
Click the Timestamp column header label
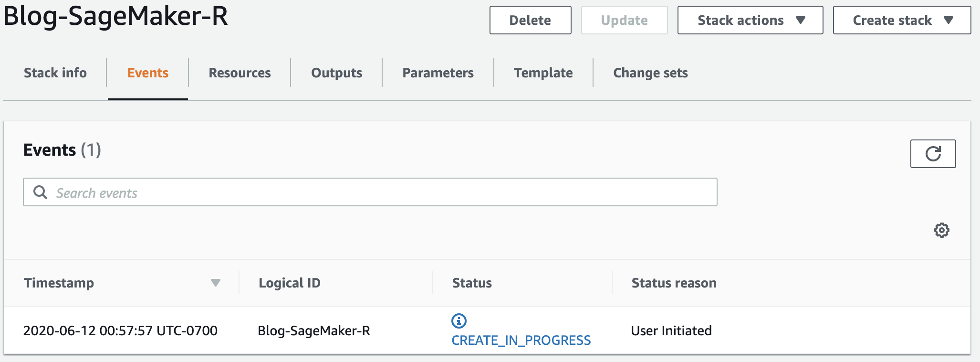click(59, 283)
